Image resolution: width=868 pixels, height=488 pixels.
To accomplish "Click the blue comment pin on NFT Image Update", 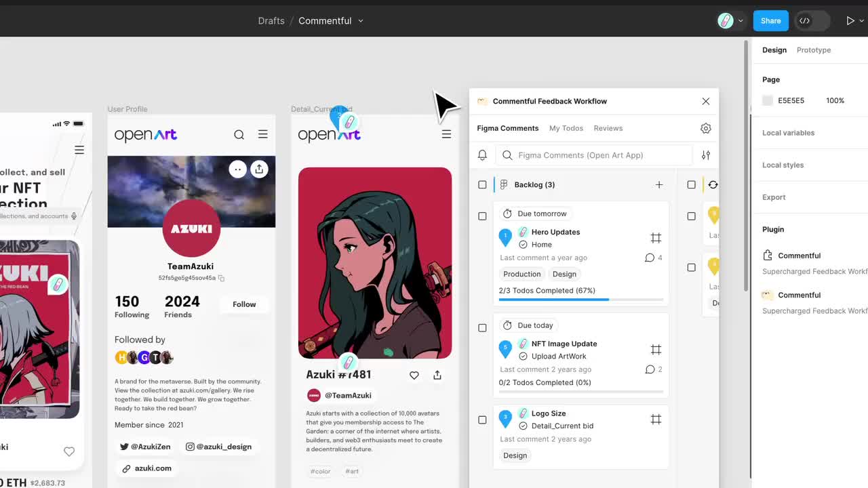I will 505,349.
